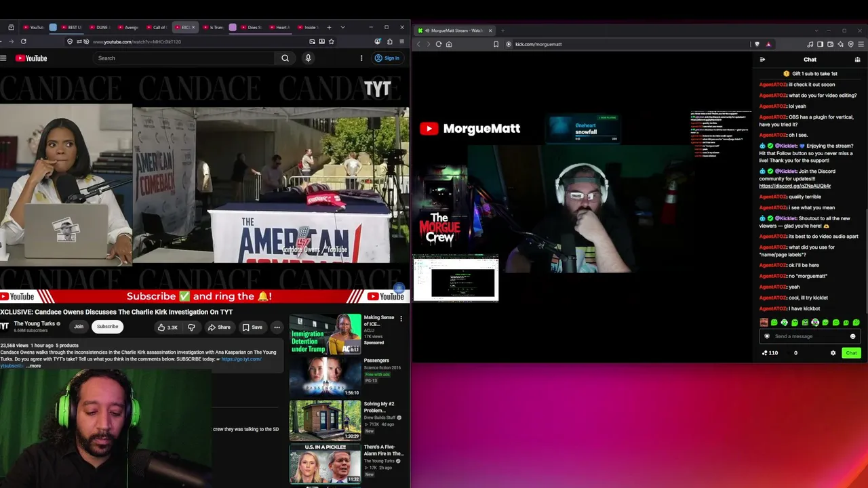The height and width of the screenshot is (488, 868).
Task: Open more actions menu under the video
Action: pos(277,327)
